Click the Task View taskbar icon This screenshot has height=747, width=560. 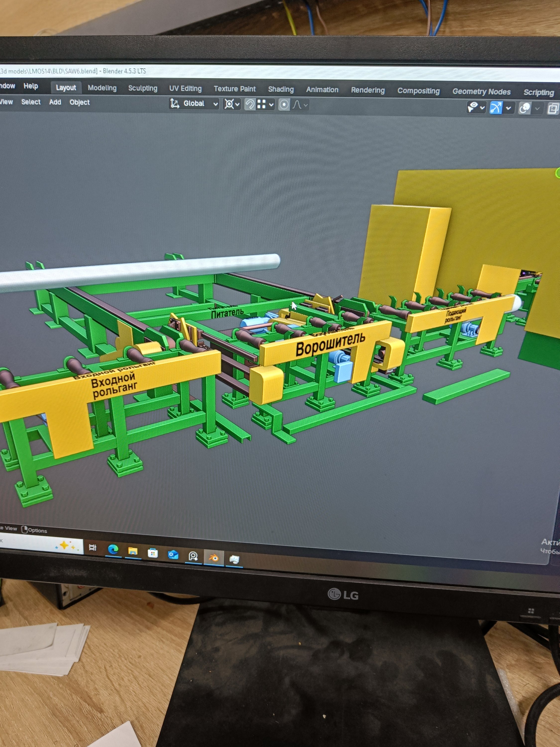click(x=93, y=547)
